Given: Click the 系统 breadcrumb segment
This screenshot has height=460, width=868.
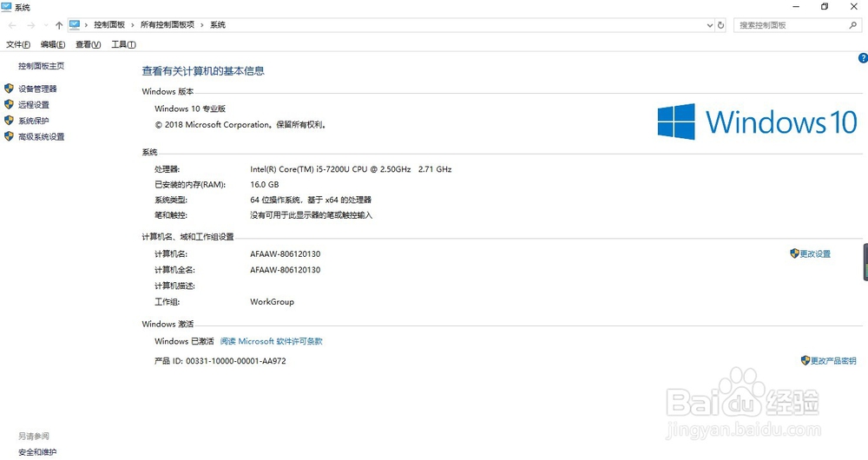Looking at the screenshot, I should (x=218, y=25).
